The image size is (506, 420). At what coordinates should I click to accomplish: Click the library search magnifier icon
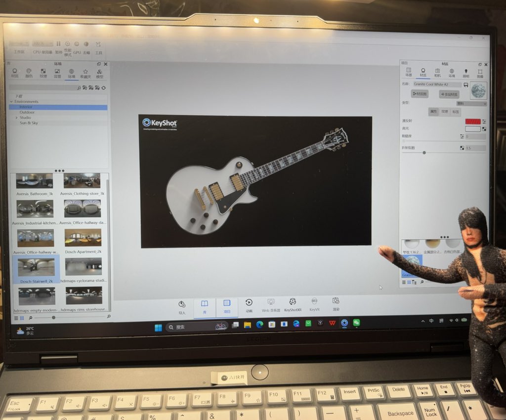coord(79,88)
